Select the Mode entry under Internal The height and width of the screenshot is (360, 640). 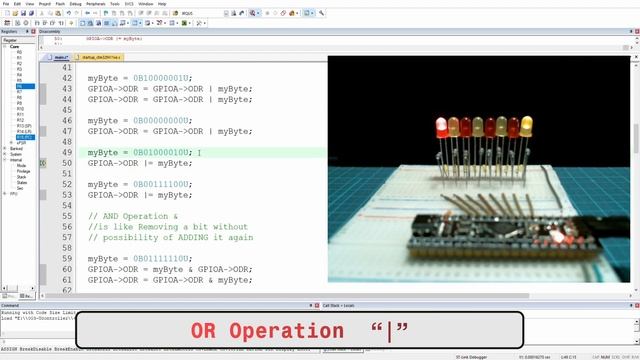[x=21, y=166]
